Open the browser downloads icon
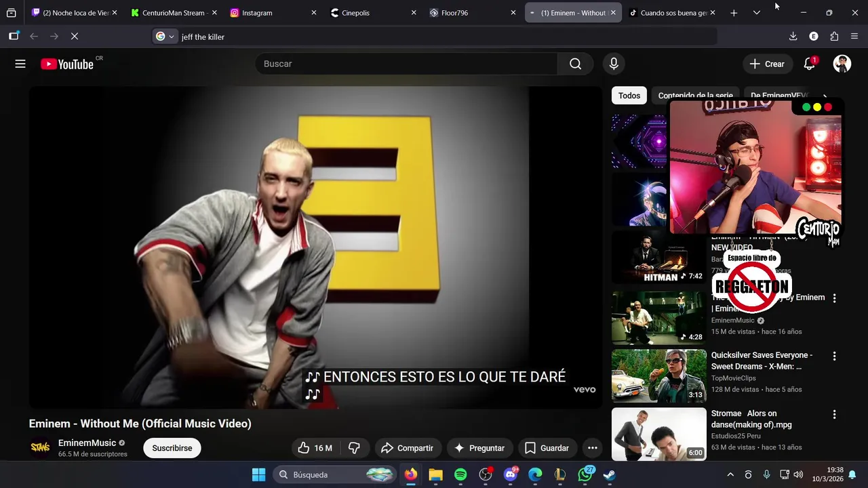Screen dimensions: 868x488 pos(793,37)
